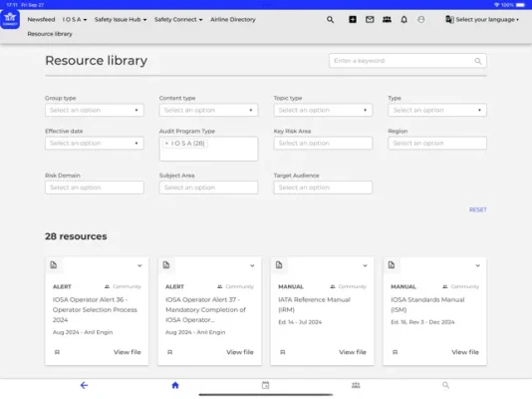Expand the IATA Reference Manual card chevron
The image size is (532, 399).
pos(365,265)
